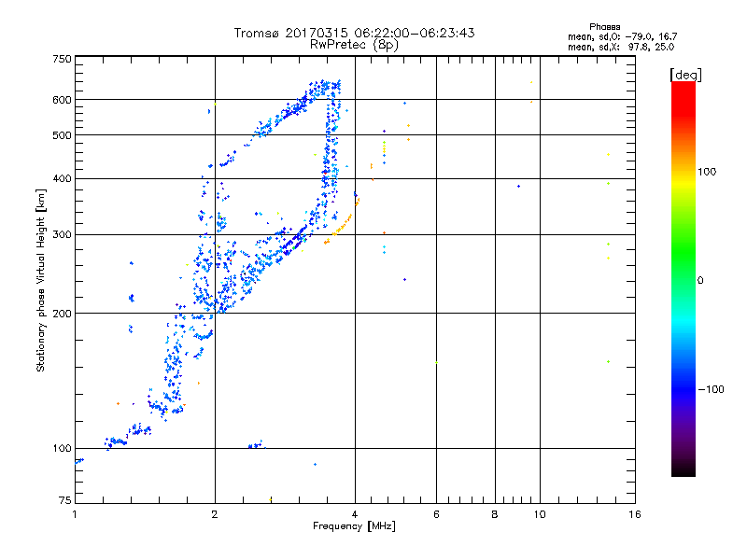
Task: Click the y-axis tick label '75'
Action: pyautogui.click(x=64, y=500)
